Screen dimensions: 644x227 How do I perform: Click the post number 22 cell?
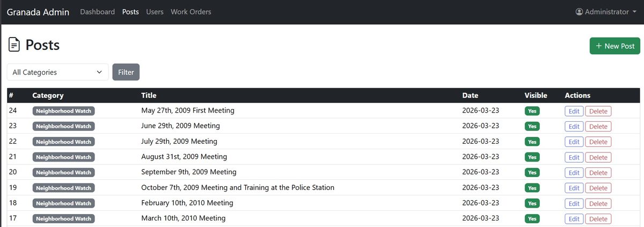[13, 141]
